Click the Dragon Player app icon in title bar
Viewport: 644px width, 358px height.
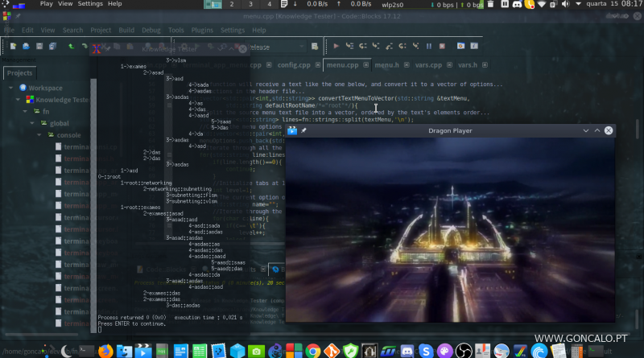click(x=292, y=130)
